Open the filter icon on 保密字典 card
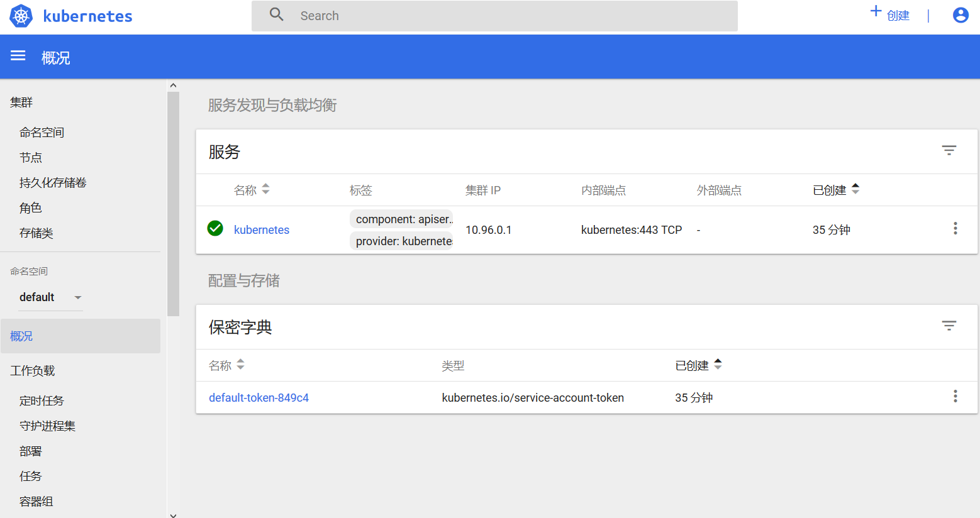The image size is (980, 518). point(949,326)
